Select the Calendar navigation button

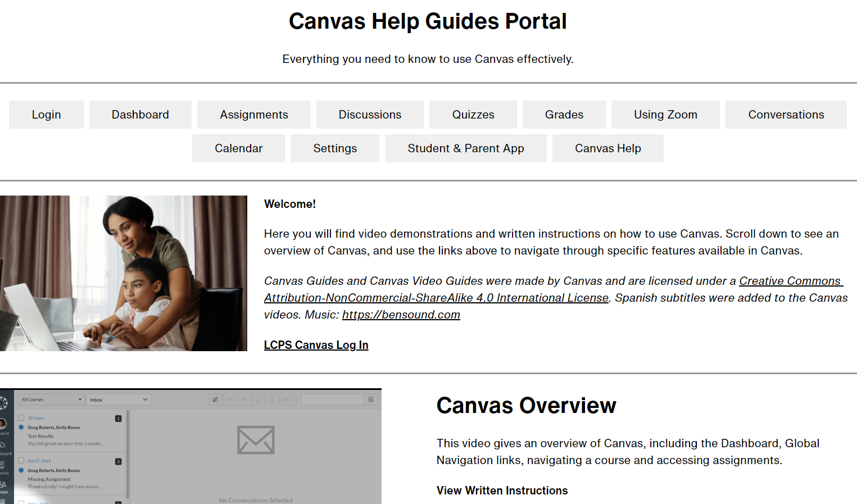click(238, 148)
